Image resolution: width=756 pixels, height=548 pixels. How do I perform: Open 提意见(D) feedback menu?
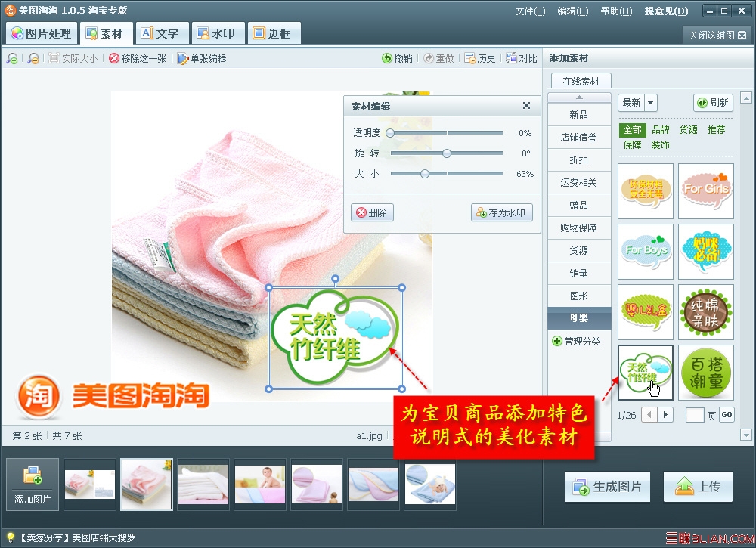pyautogui.click(x=666, y=11)
